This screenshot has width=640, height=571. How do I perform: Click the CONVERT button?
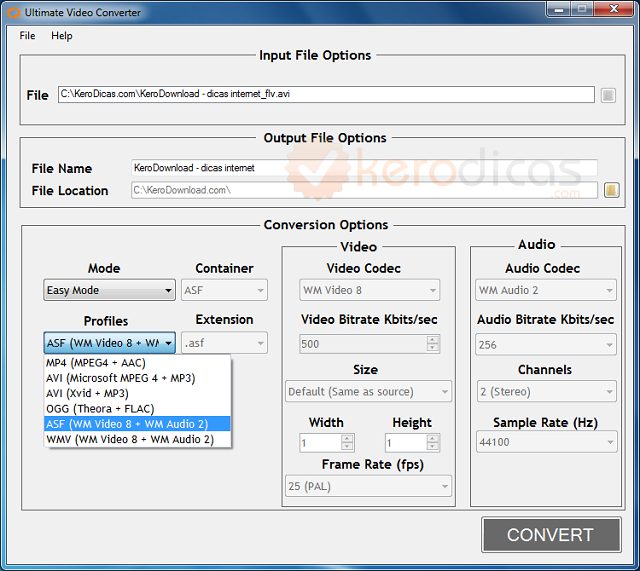(x=551, y=535)
